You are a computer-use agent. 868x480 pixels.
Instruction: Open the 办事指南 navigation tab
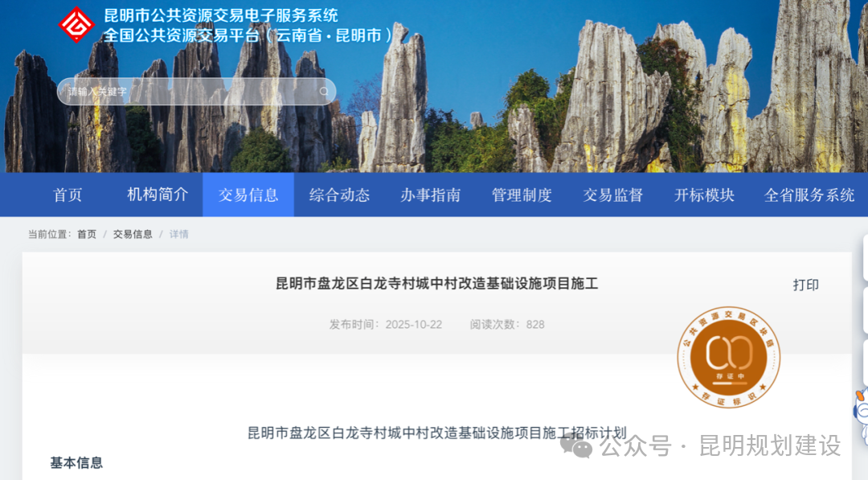point(431,195)
